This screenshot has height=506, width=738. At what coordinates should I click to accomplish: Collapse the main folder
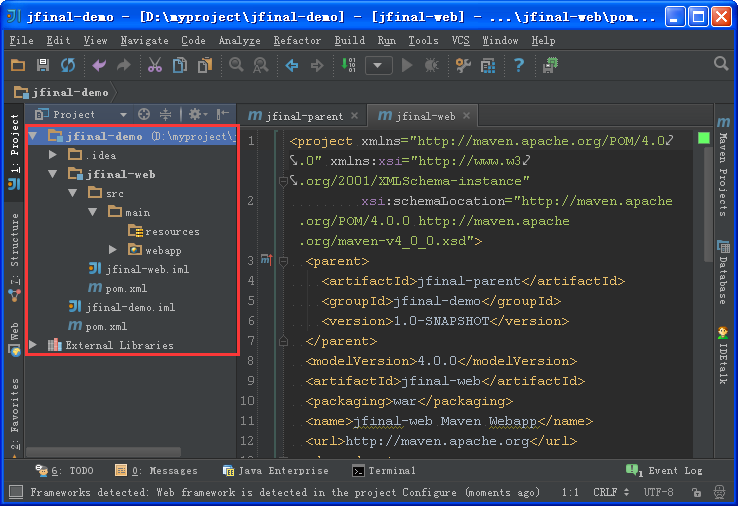coord(93,212)
